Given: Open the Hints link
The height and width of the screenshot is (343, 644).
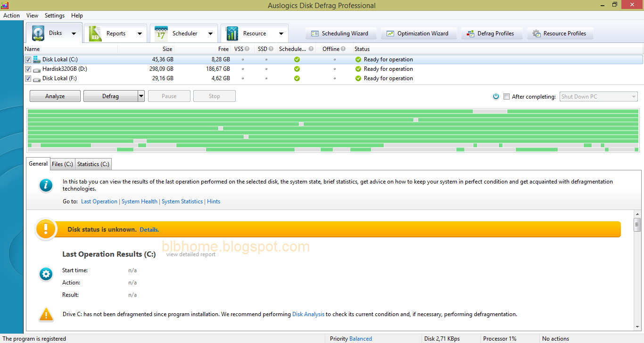Looking at the screenshot, I should [x=214, y=201].
